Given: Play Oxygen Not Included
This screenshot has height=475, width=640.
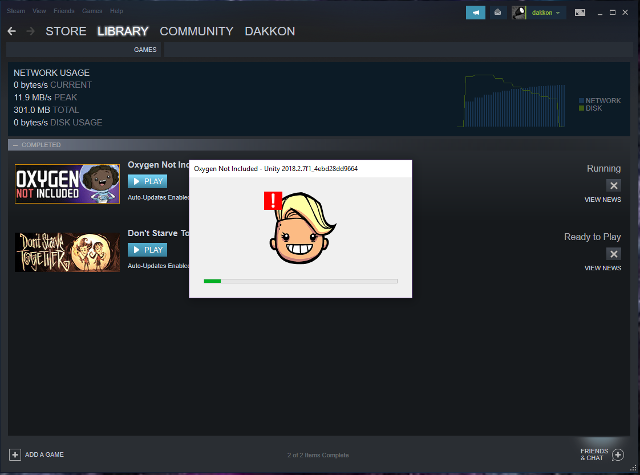Looking at the screenshot, I should [x=147, y=181].
